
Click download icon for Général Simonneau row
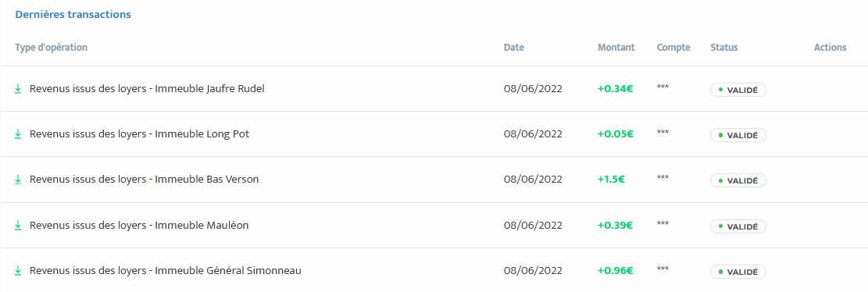[18, 270]
